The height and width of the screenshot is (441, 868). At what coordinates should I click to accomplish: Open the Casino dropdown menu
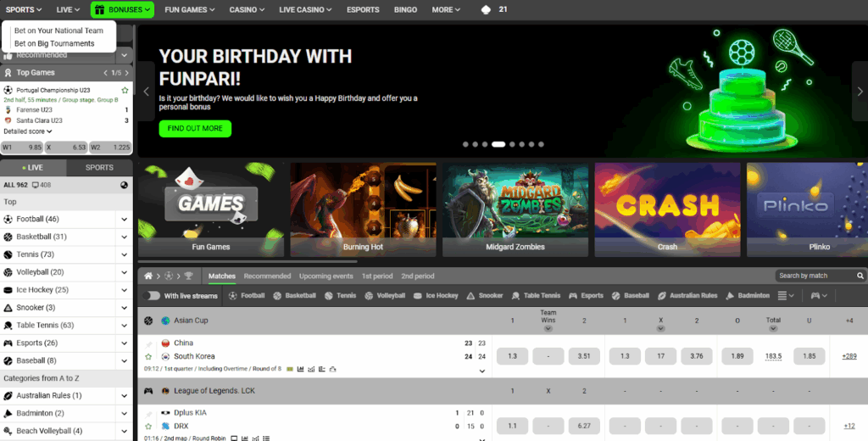pyautogui.click(x=247, y=10)
